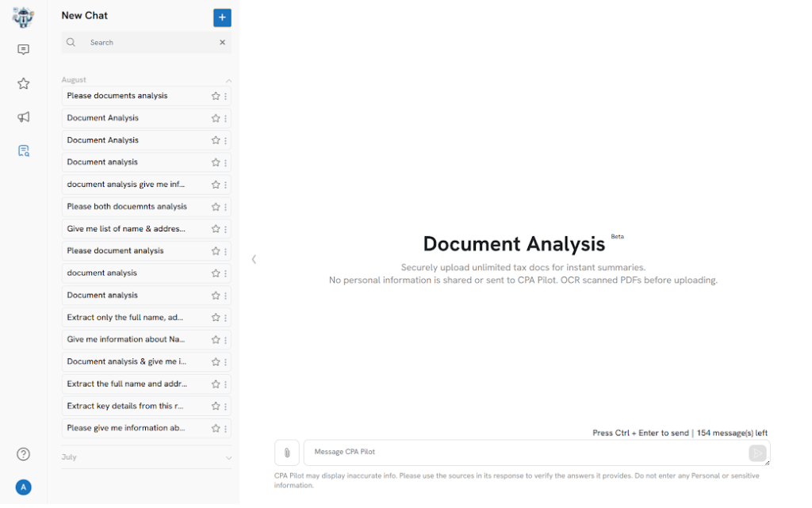Open the help question mark icon
The height and width of the screenshot is (508, 812).
(23, 454)
